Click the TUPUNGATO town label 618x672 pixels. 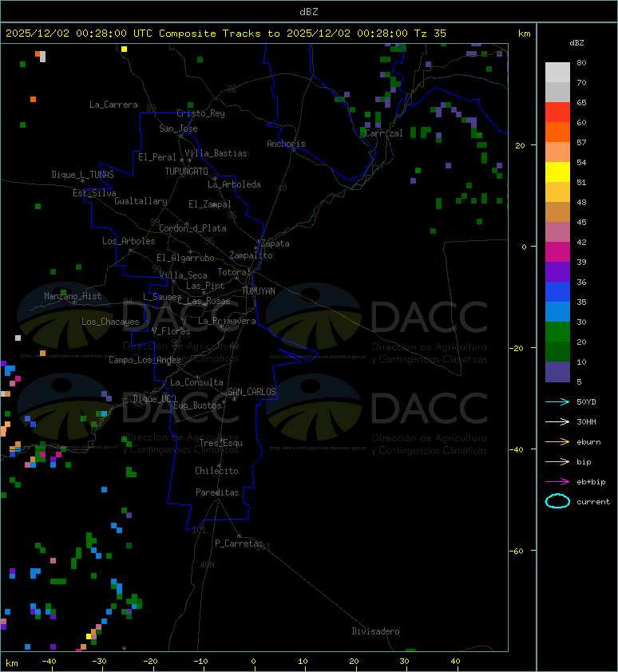[187, 172]
